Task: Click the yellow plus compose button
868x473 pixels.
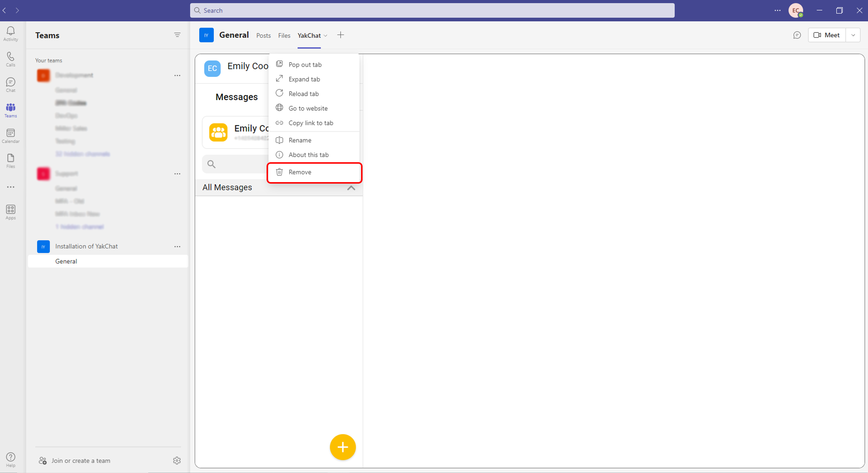Action: (x=343, y=447)
